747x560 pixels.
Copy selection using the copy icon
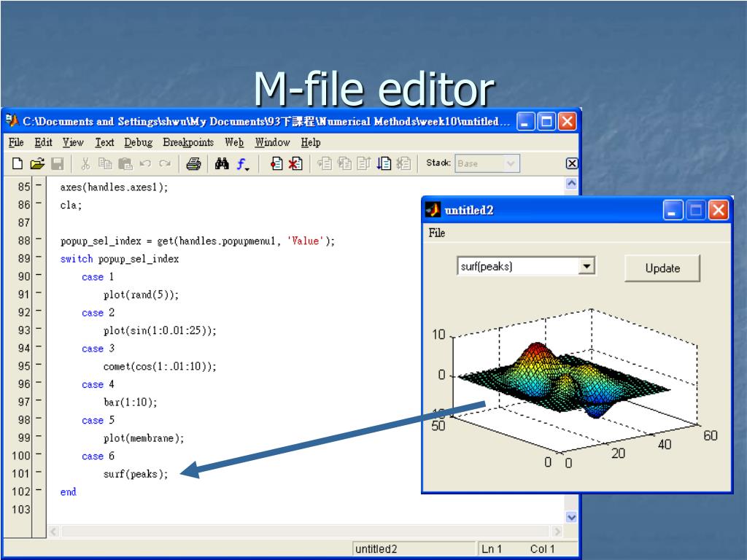105,164
